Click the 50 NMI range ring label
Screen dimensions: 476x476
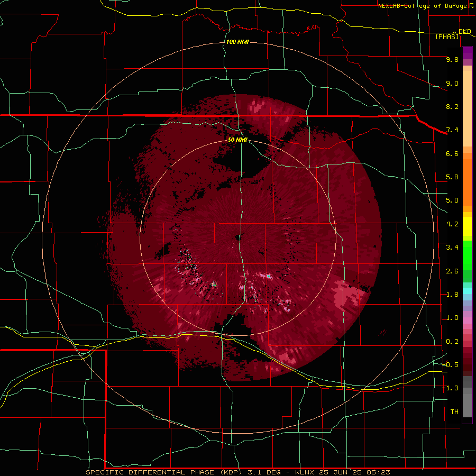(237, 140)
